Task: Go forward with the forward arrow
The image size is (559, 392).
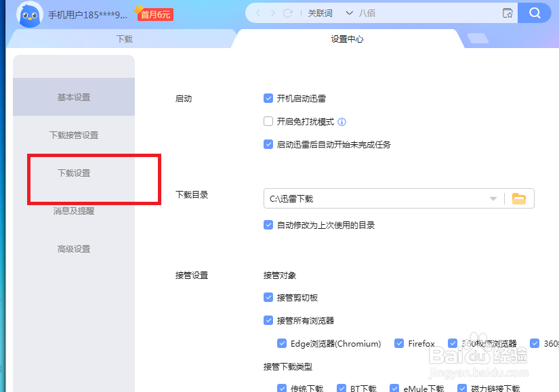Action: 273,13
